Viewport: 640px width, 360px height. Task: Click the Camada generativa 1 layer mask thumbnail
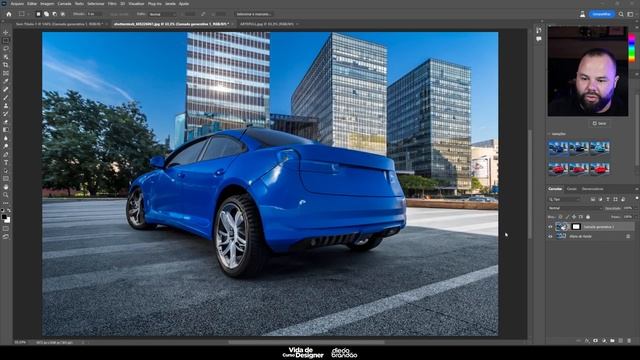(x=576, y=227)
